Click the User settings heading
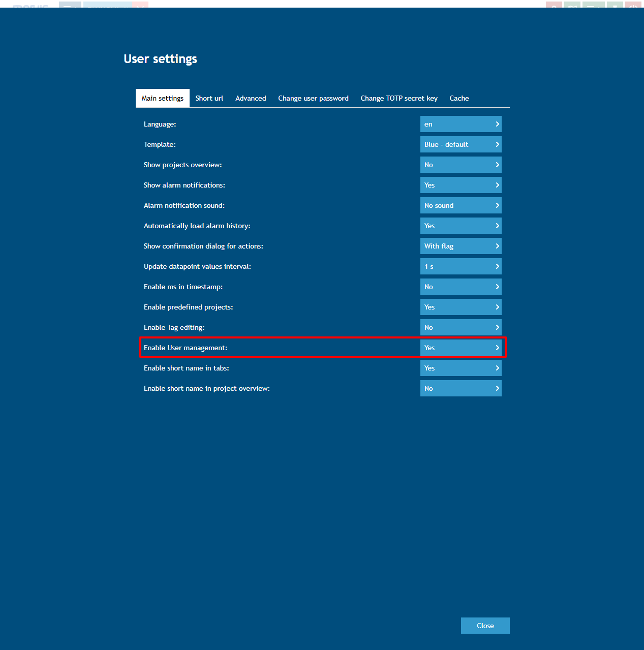 point(160,59)
